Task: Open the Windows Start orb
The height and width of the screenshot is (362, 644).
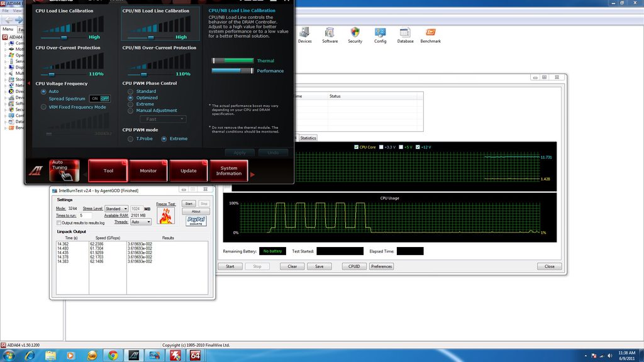Action: pyautogui.click(x=9, y=356)
